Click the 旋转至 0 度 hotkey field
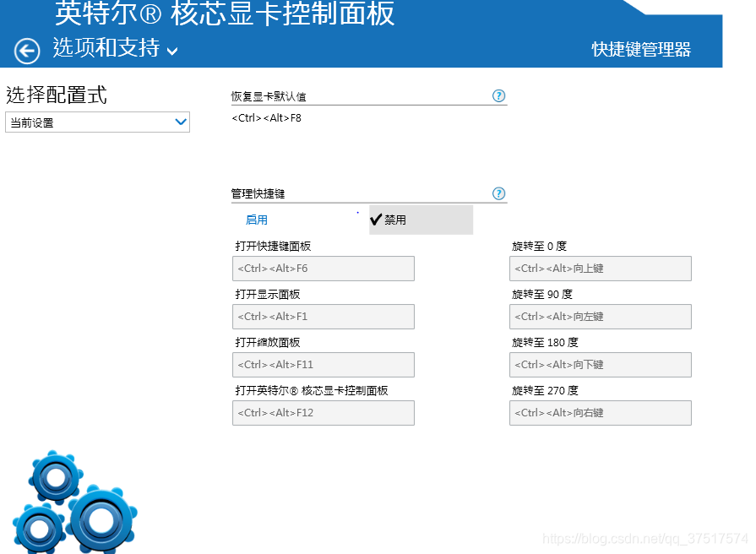This screenshot has height=554, width=756. (x=601, y=269)
